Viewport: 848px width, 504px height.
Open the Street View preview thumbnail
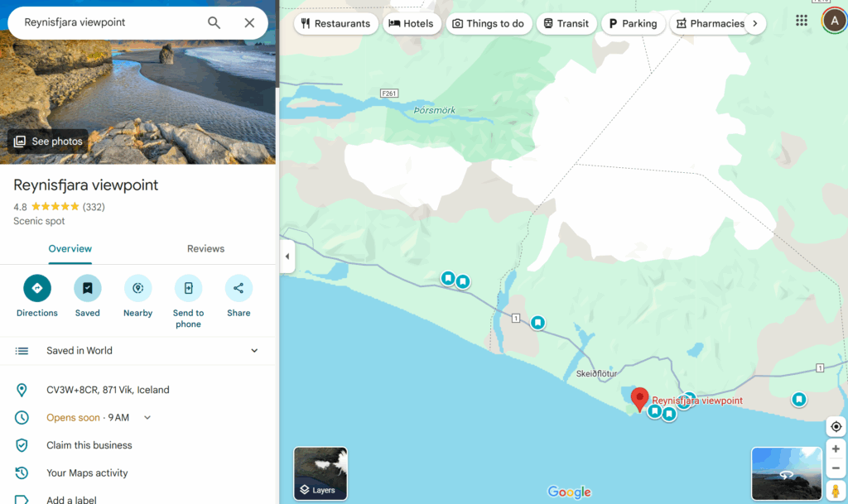click(x=787, y=473)
